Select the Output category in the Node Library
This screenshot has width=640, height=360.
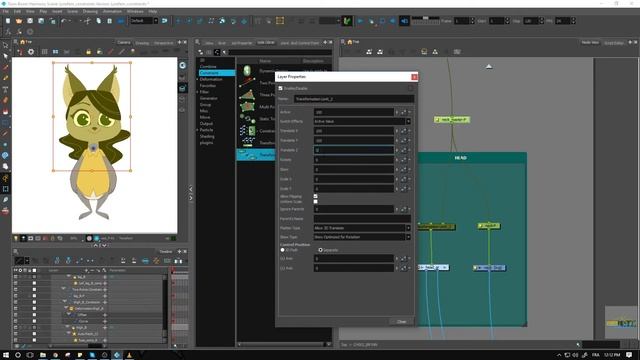tap(206, 124)
